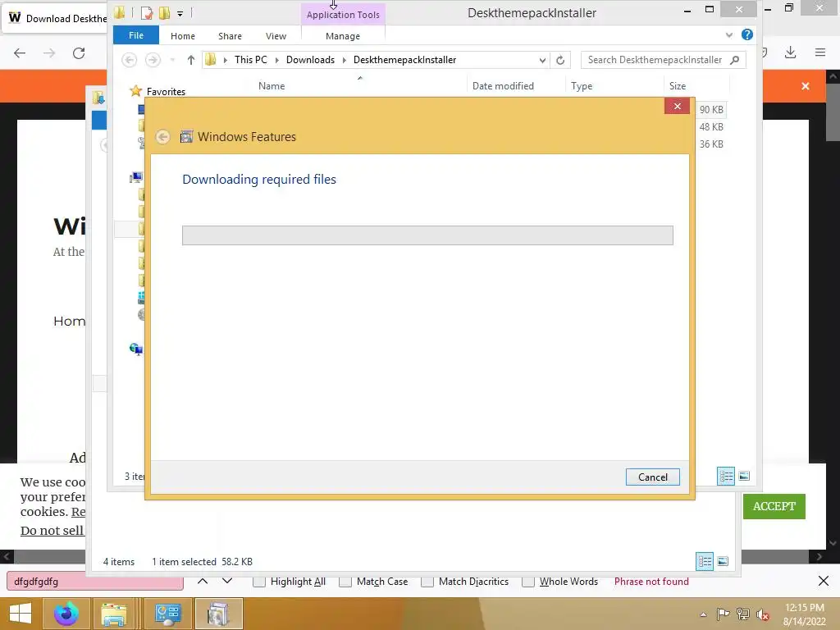The height and width of the screenshot is (630, 840).
Task: Click Firefox back button
Action: coord(20,53)
